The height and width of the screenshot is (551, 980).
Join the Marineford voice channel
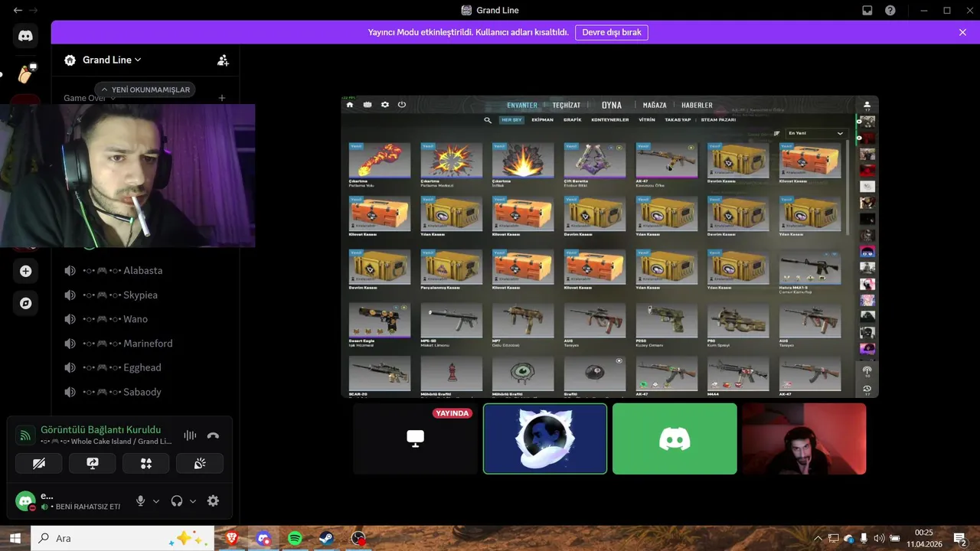145,344
